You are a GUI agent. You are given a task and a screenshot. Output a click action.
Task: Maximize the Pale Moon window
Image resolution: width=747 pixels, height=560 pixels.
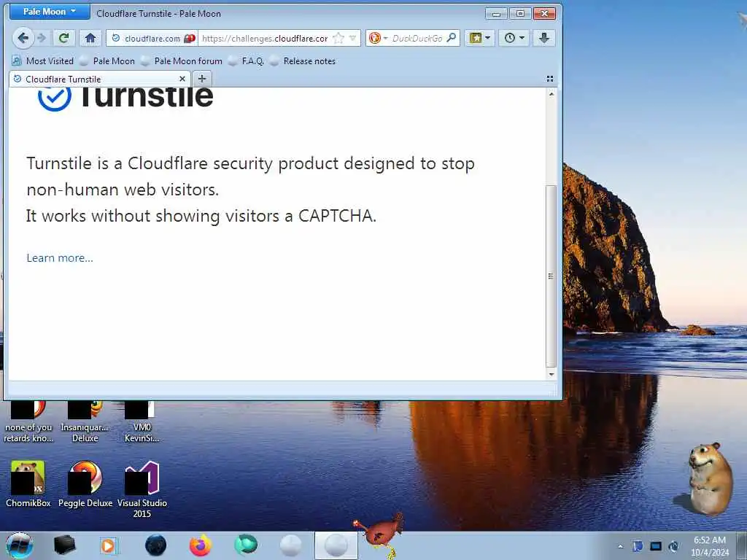520,13
